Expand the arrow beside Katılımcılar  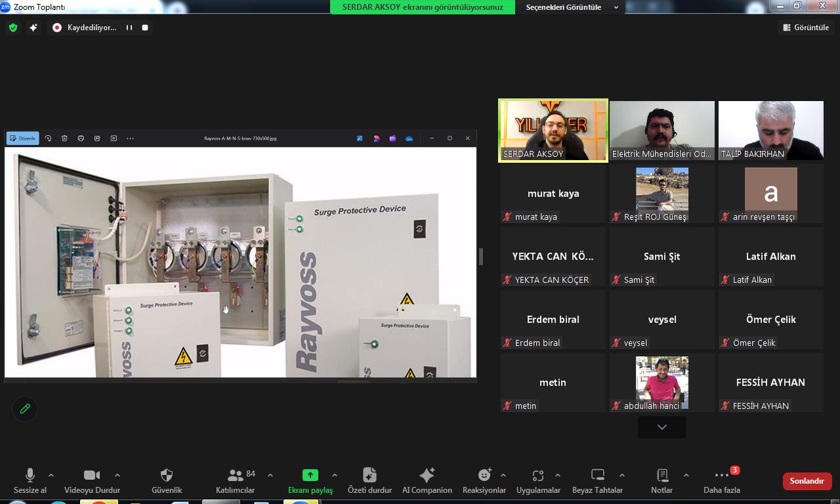(270, 475)
